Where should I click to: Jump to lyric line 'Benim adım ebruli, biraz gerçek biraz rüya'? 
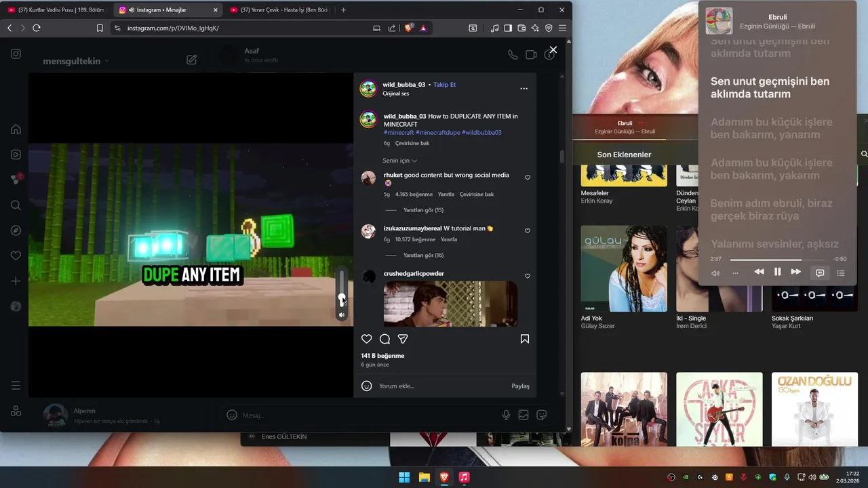click(x=771, y=209)
